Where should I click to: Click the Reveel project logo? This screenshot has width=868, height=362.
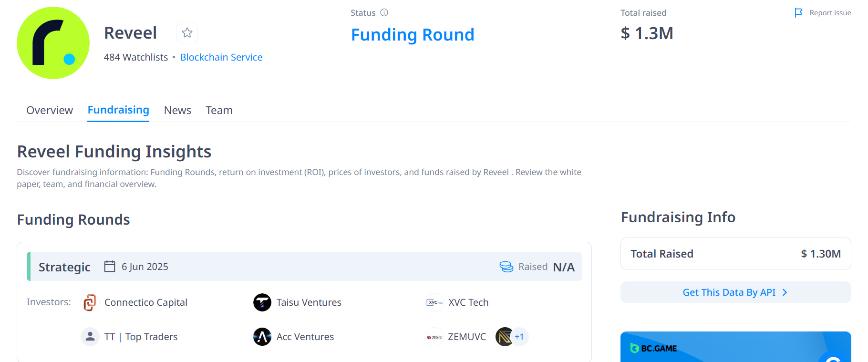click(x=53, y=43)
